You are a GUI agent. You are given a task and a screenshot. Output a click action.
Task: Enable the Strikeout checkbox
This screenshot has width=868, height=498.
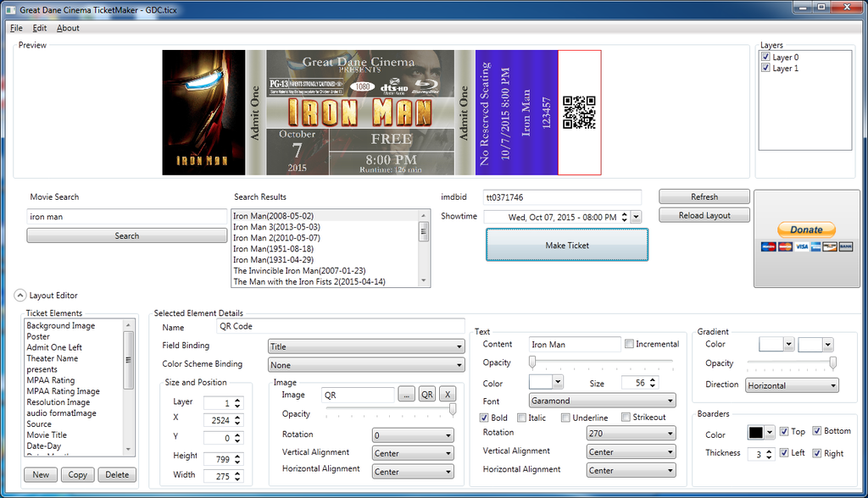[x=626, y=418]
